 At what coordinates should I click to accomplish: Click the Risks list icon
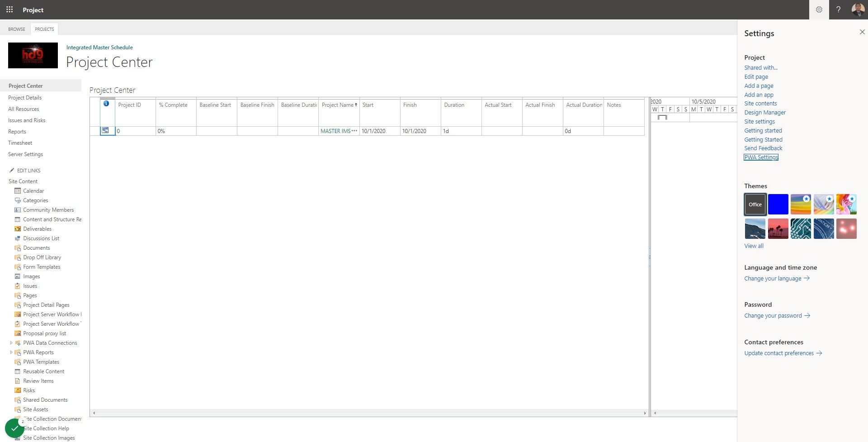pos(18,390)
